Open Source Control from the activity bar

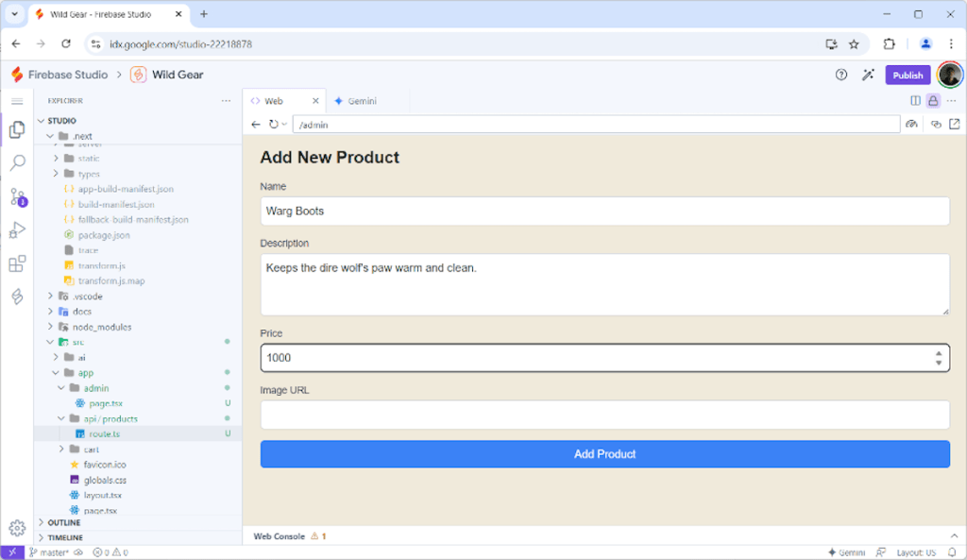16,196
